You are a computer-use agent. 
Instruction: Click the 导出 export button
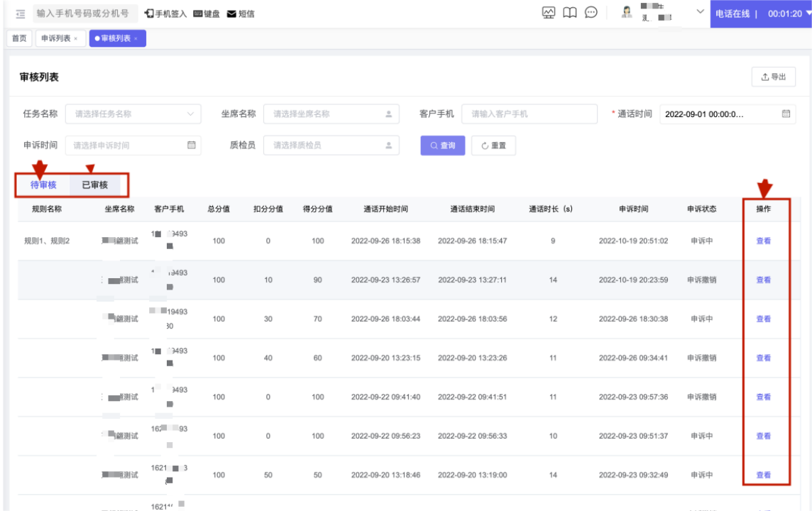click(773, 77)
